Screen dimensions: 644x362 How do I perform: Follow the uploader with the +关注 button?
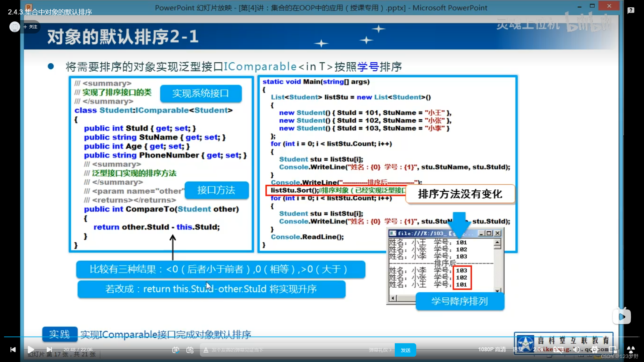click(30, 27)
